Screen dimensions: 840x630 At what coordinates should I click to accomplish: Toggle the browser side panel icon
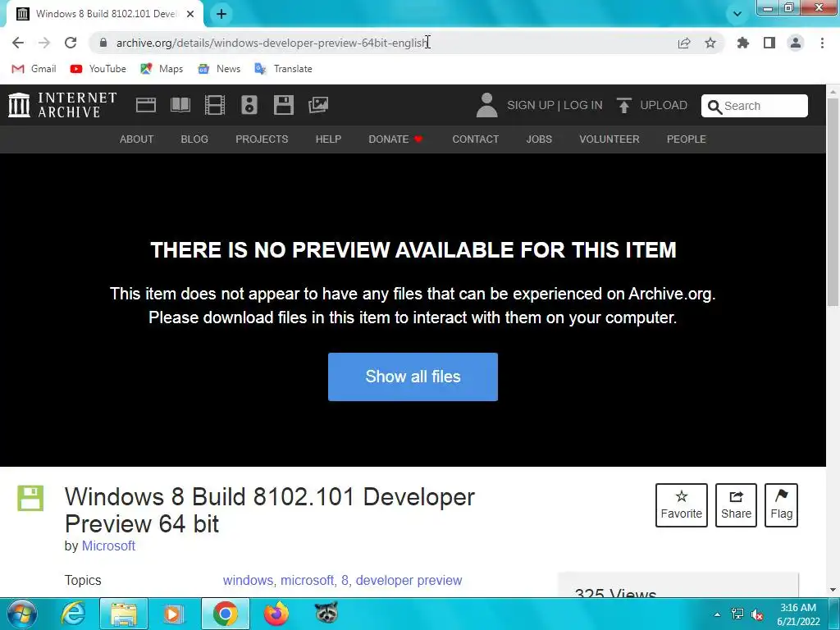(x=769, y=43)
